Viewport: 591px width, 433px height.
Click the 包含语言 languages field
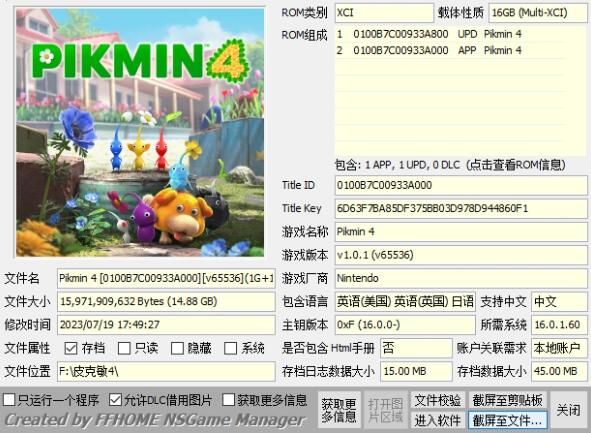click(x=405, y=301)
